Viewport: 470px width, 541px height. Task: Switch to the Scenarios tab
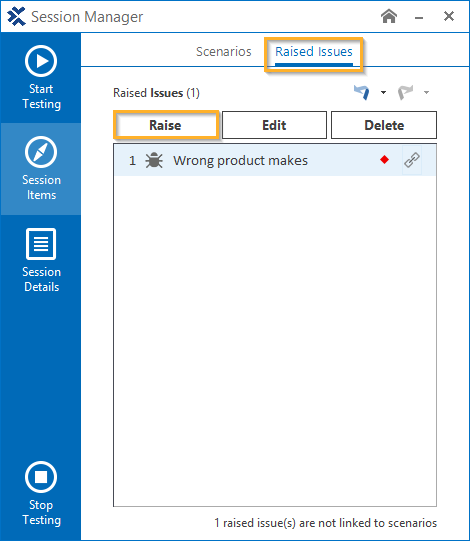pos(224,51)
